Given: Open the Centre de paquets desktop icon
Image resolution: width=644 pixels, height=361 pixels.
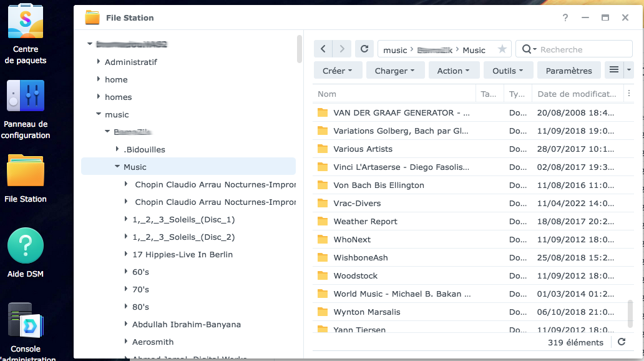Looking at the screenshot, I should click(26, 22).
